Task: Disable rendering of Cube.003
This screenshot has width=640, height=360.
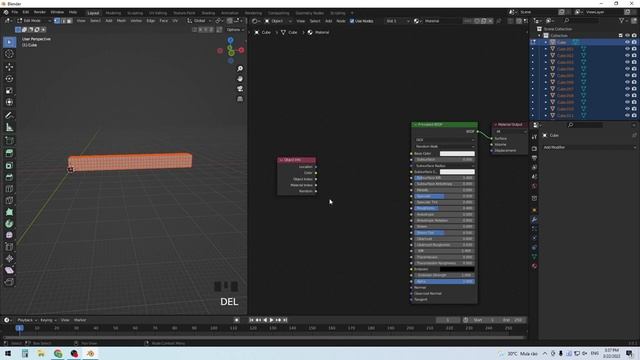Action: [x=634, y=62]
